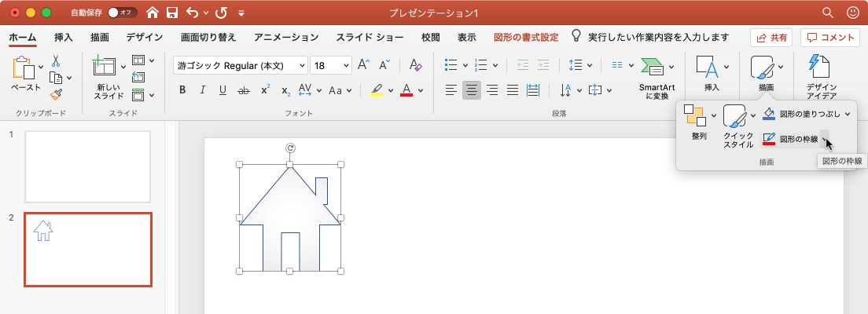Click the コメント button
The width and height of the screenshot is (868, 314).
829,38
